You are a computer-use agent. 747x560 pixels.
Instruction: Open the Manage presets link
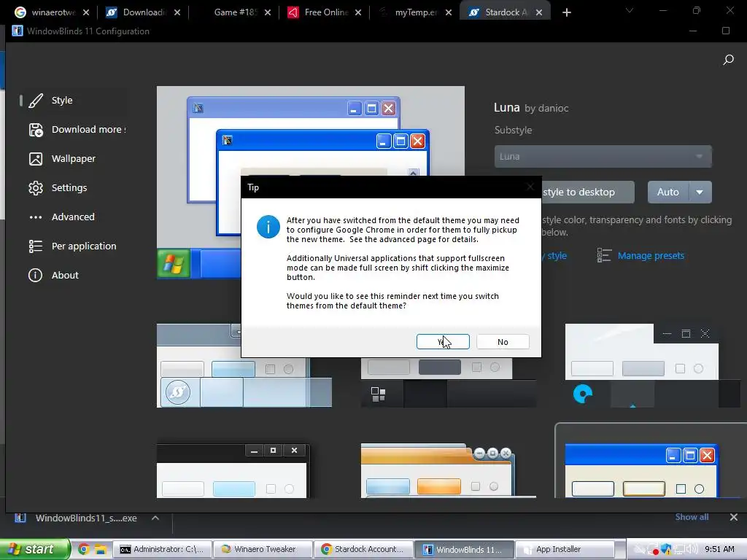click(x=651, y=256)
